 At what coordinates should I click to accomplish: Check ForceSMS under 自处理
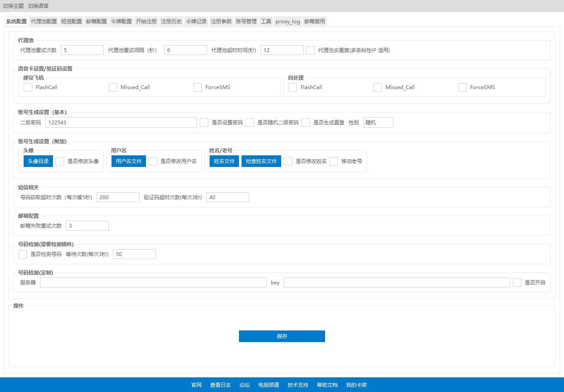[x=462, y=87]
